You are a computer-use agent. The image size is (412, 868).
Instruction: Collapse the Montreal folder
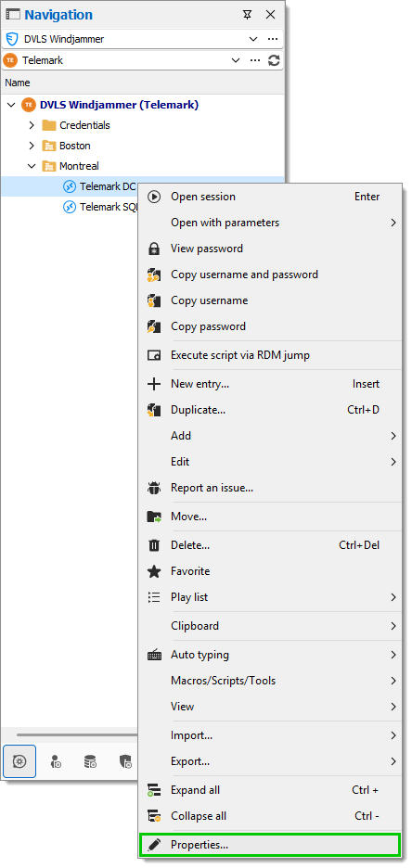tap(32, 166)
